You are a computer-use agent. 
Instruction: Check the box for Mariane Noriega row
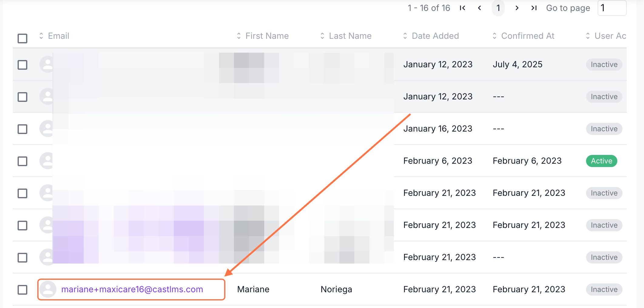22,290
